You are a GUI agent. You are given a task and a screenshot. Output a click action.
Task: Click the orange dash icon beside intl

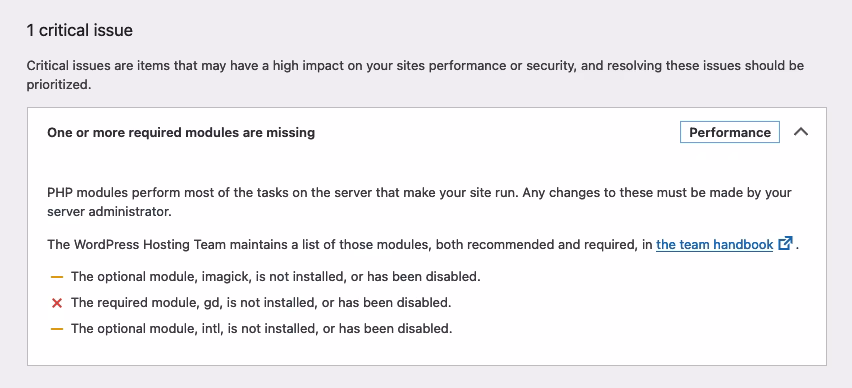(57, 329)
